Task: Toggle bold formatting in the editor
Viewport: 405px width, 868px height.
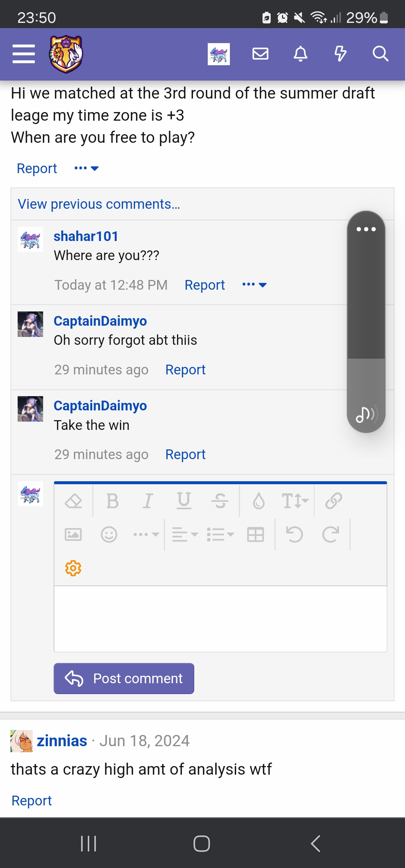Action: point(112,501)
